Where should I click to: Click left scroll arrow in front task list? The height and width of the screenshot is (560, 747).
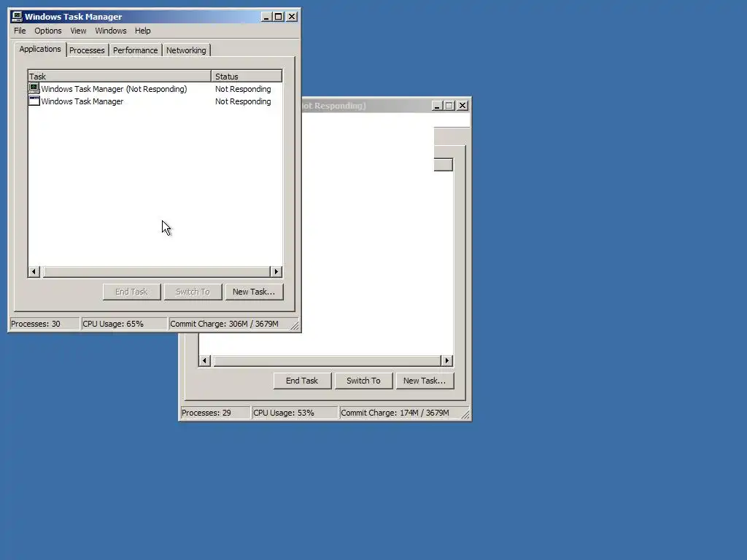[34, 272]
